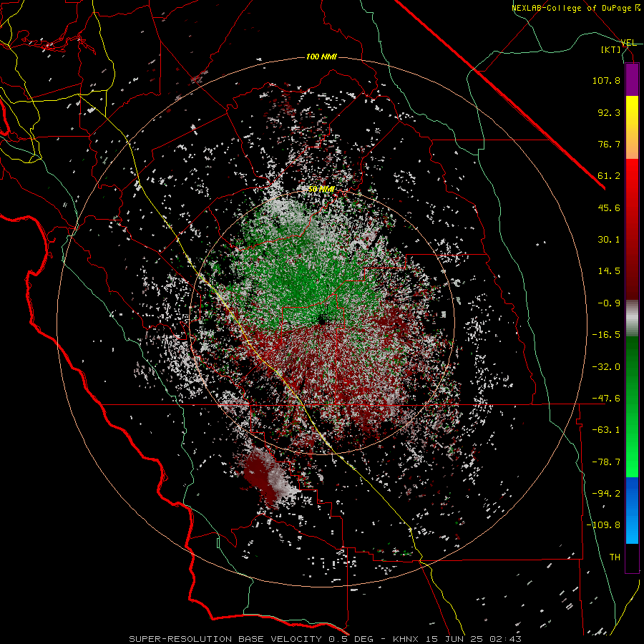Click the -63.1 velocity scale value
This screenshot has width=644, height=644.
point(606,430)
